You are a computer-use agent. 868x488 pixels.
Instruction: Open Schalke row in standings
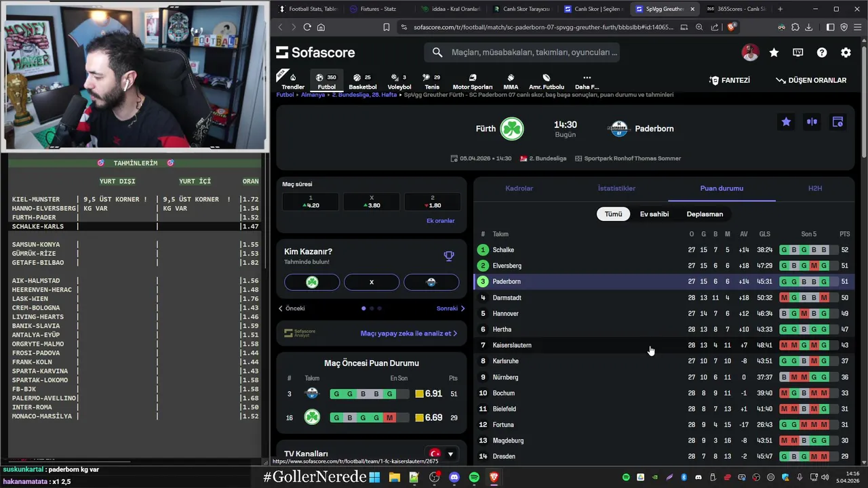coord(665,250)
